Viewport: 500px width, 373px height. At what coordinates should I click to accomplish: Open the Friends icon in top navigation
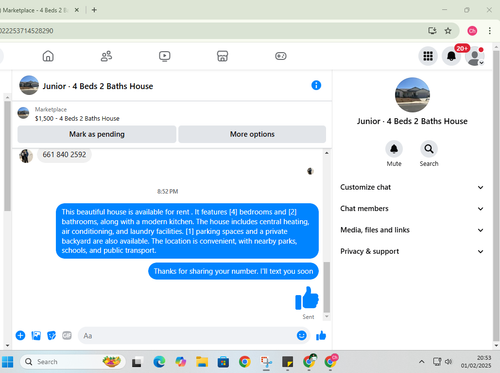[106, 56]
